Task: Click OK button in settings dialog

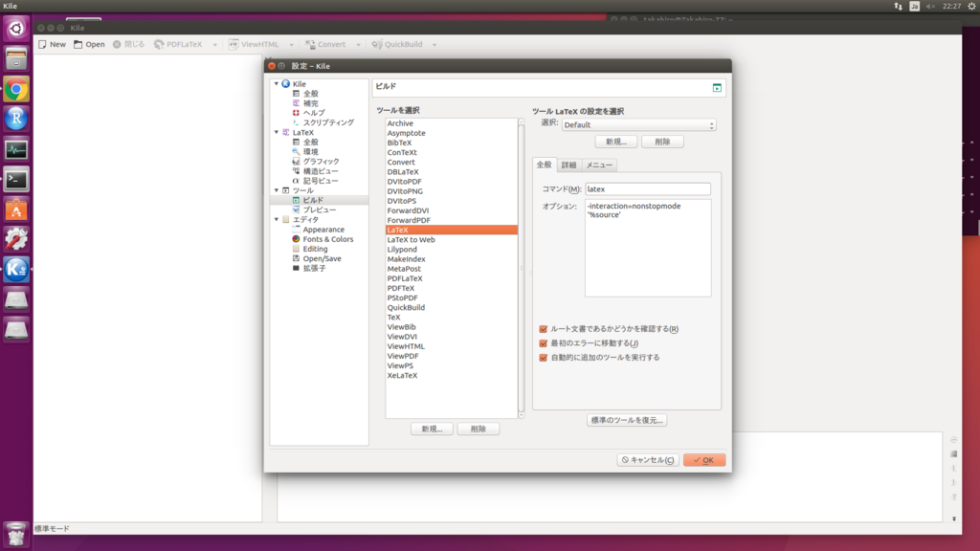Action: point(704,460)
